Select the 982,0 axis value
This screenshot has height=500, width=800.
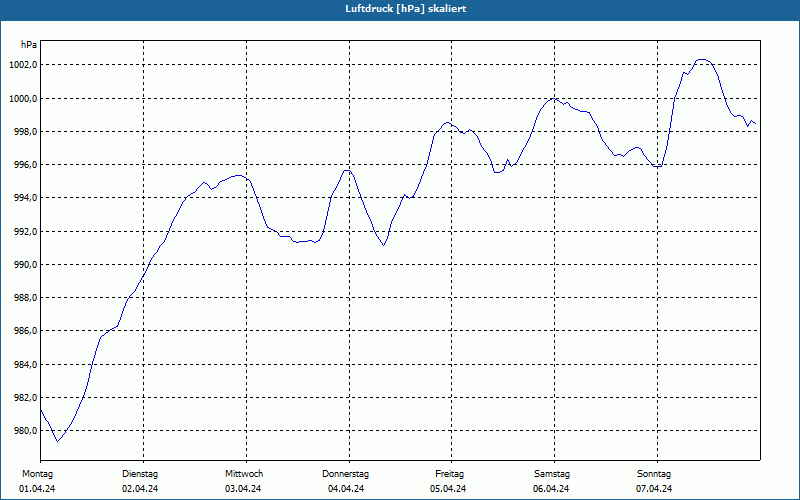click(26, 398)
